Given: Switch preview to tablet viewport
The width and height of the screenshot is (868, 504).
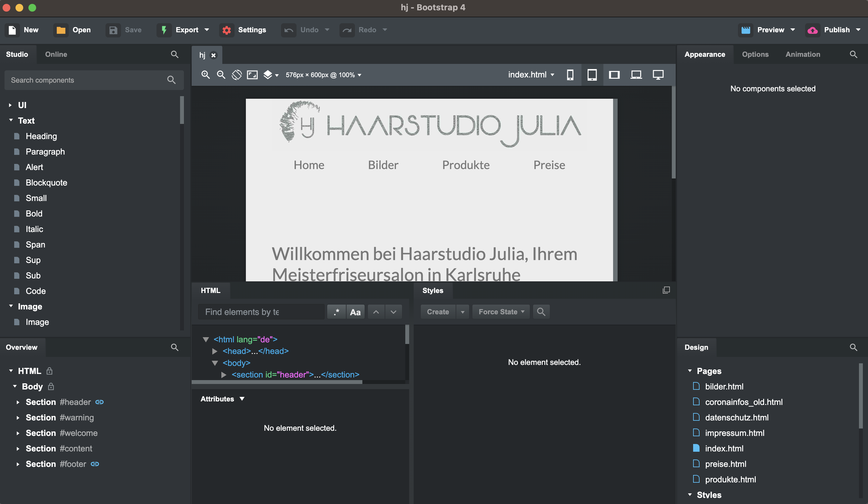Looking at the screenshot, I should 592,75.
